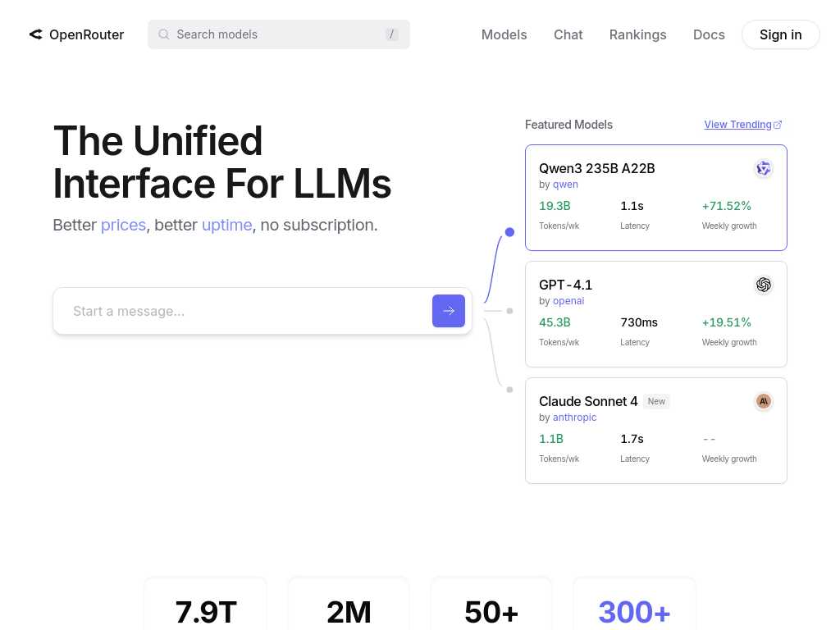Select the GPT-4.1 title
The image size is (840, 630).
565,285
